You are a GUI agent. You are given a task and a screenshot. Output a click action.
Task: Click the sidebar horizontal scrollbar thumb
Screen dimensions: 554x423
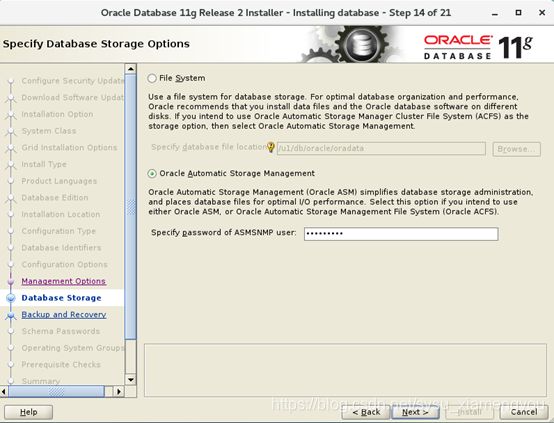pos(56,392)
